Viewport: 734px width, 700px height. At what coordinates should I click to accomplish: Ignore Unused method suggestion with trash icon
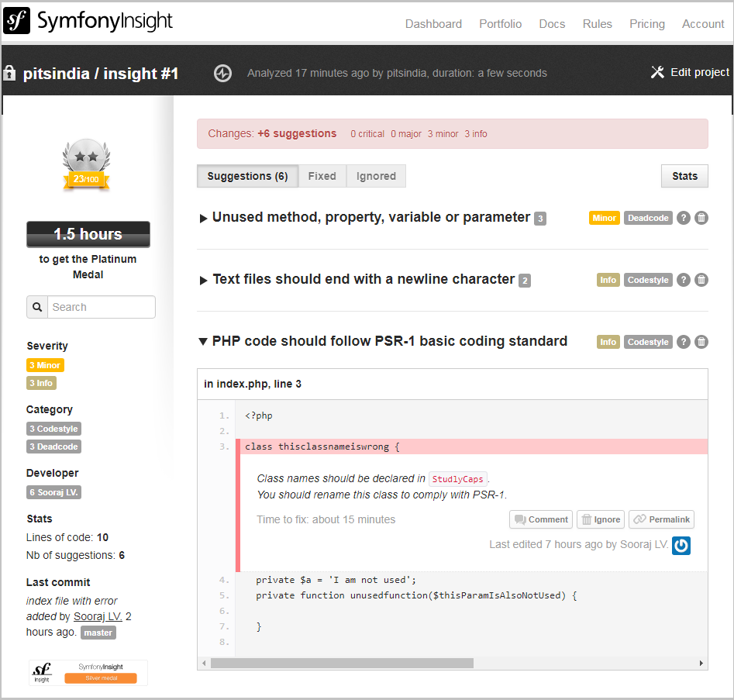click(x=701, y=218)
